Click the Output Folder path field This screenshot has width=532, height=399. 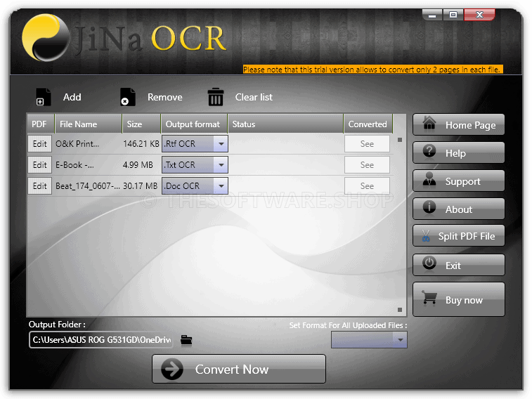[x=101, y=340]
